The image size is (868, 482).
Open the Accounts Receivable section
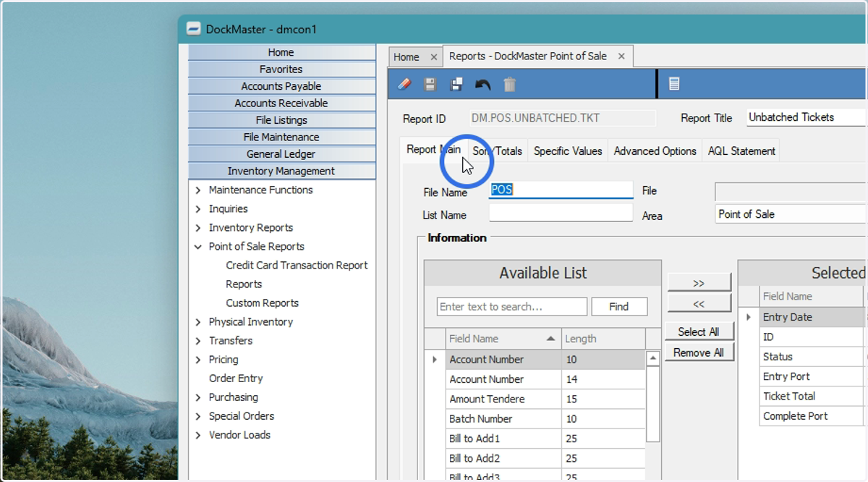(x=281, y=103)
